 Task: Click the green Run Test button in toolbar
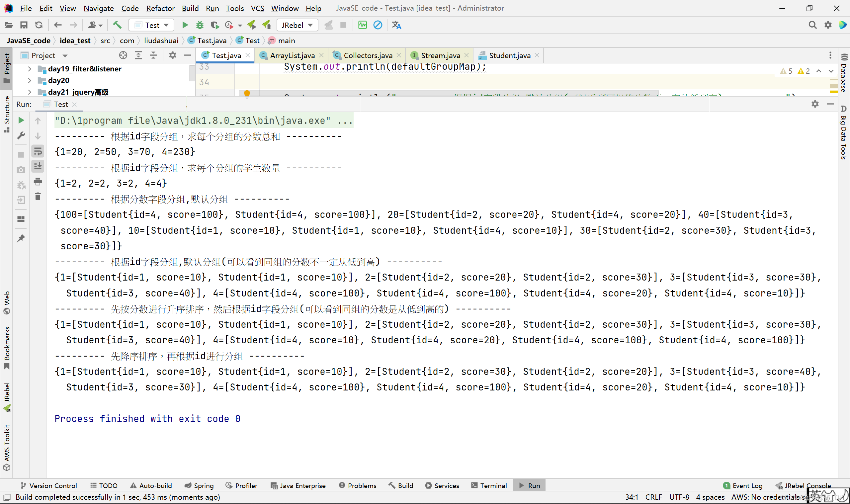[185, 25]
